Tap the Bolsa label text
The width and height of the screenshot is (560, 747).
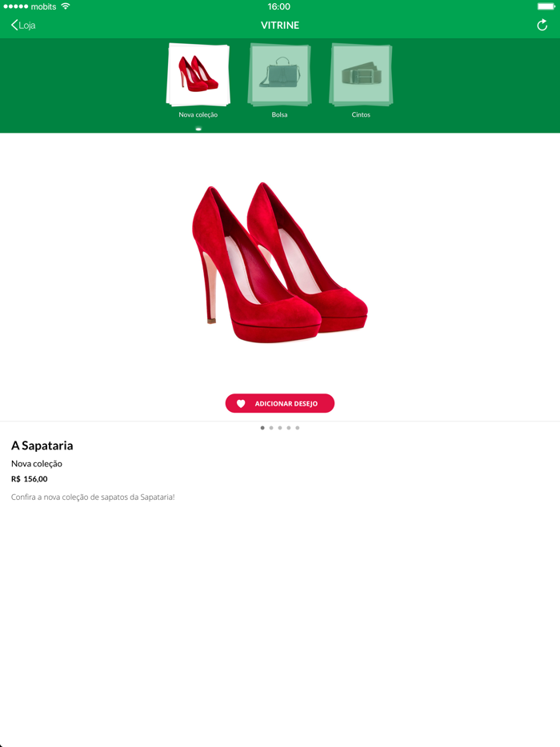click(x=280, y=115)
